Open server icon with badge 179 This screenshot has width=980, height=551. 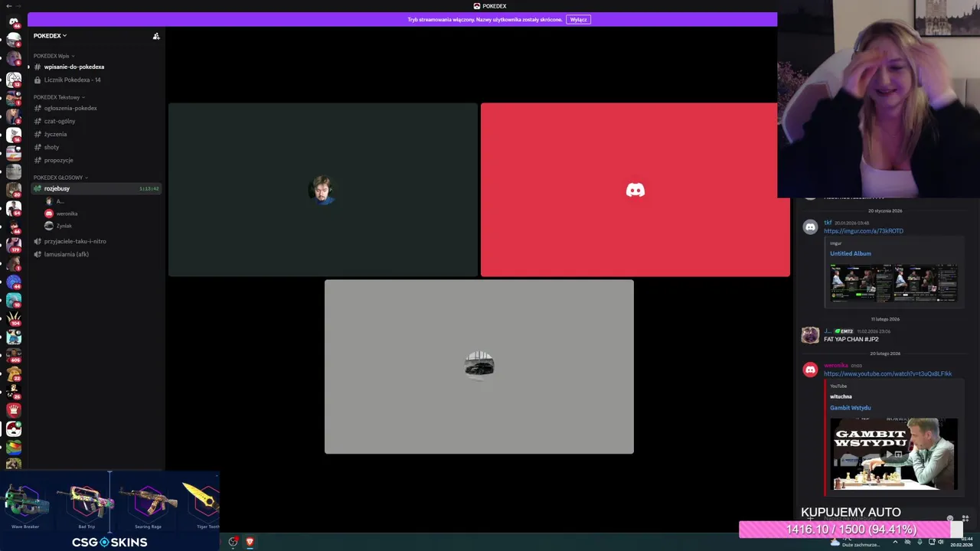coord(14,245)
